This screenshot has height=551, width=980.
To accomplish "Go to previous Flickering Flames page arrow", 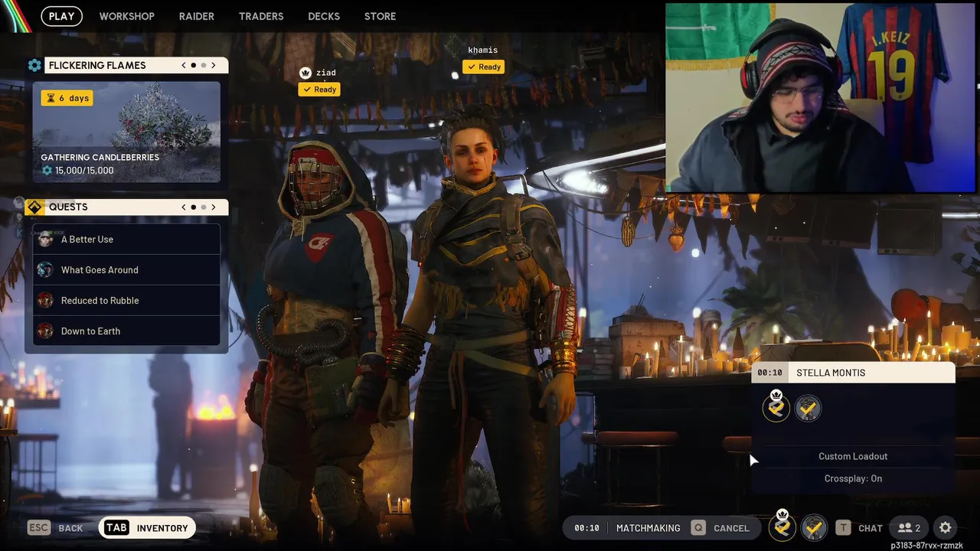I will (184, 65).
